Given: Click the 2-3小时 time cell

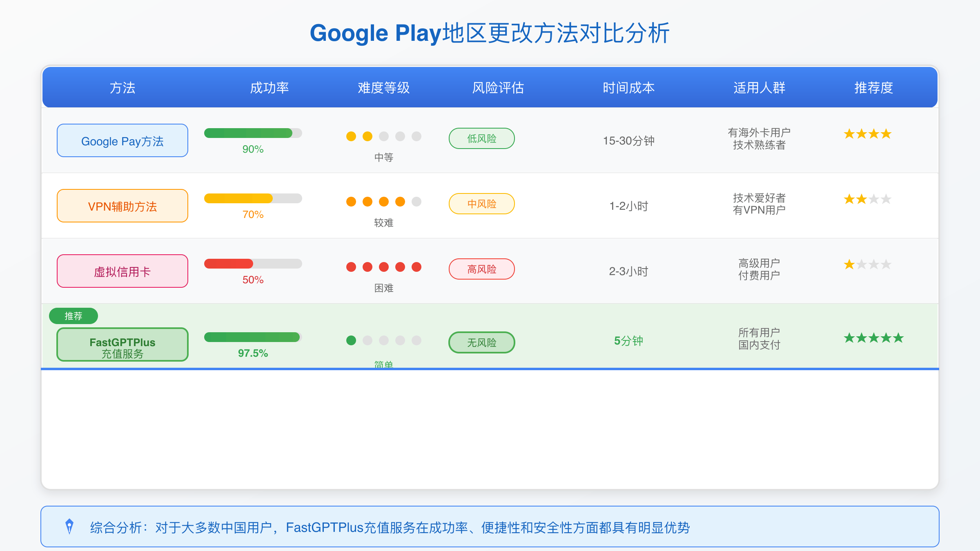Looking at the screenshot, I should 629,271.
